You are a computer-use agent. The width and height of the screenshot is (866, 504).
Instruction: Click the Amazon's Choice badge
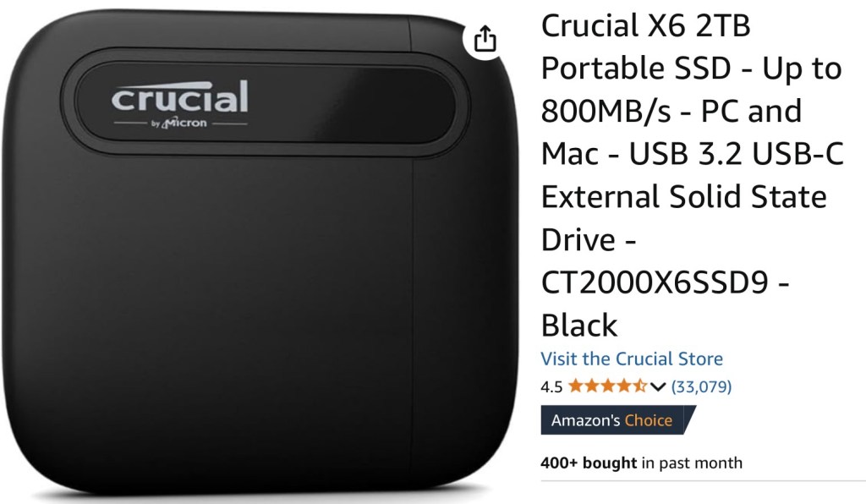(x=617, y=420)
